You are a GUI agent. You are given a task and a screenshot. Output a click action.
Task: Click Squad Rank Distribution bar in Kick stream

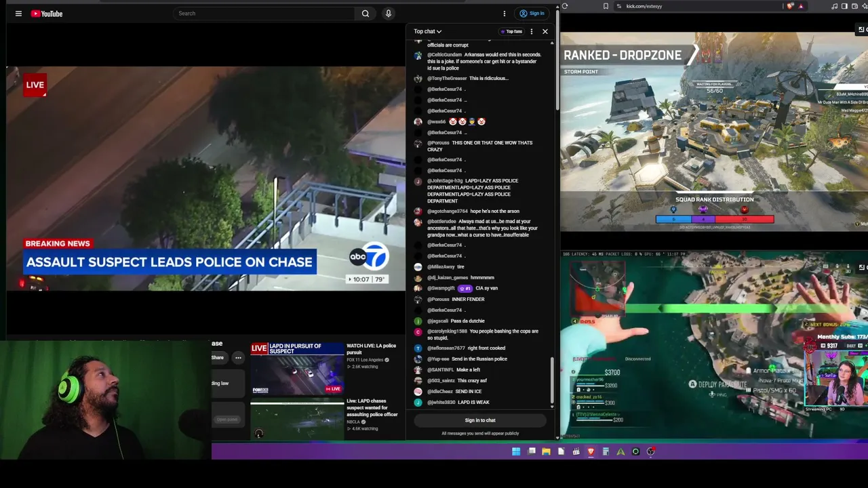coord(715,219)
